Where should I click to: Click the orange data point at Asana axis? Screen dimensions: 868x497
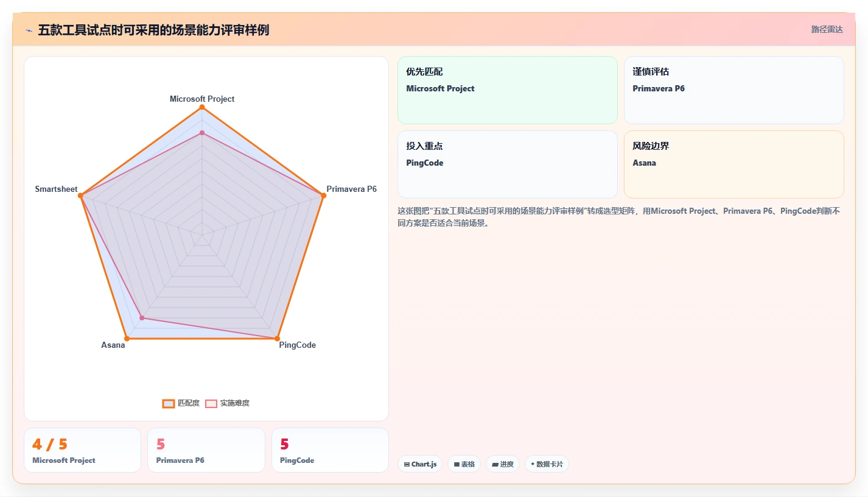point(127,338)
